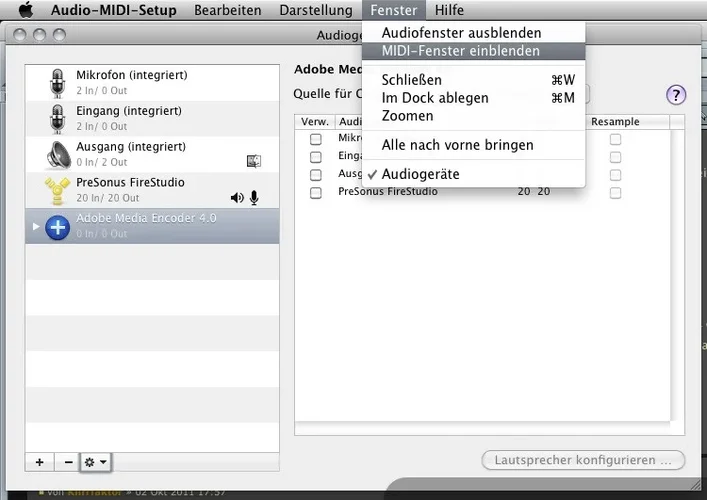Choose Schließen from Fenster menu
The width and height of the screenshot is (707, 500).
point(473,80)
